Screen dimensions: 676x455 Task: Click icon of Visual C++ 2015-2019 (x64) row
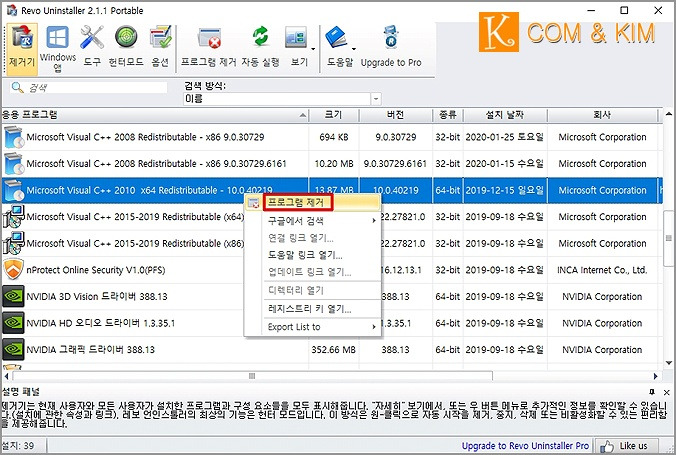point(13,217)
